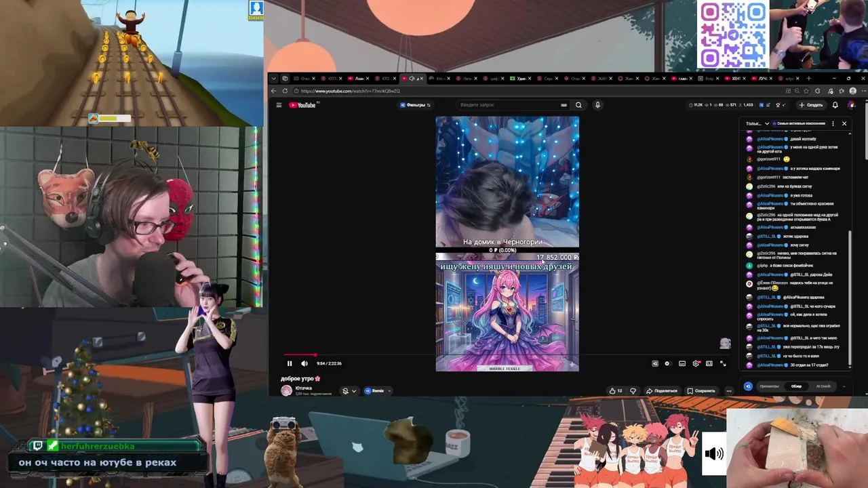This screenshot has height=488, width=868.
Task: Switch to the currently playing audio tab
Action: click(x=412, y=79)
